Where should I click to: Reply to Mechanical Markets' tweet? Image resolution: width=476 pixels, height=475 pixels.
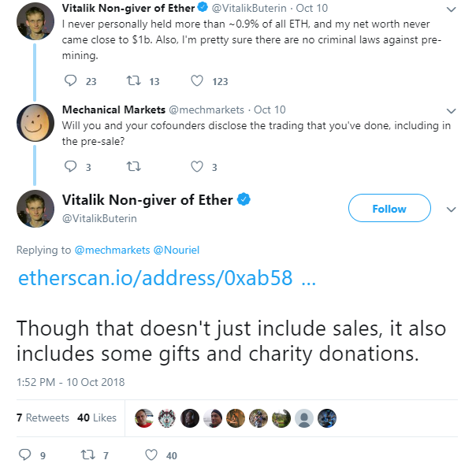(70, 166)
